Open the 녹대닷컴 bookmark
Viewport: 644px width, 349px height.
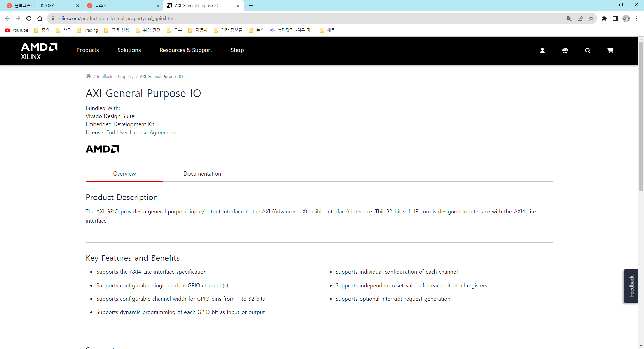(291, 30)
